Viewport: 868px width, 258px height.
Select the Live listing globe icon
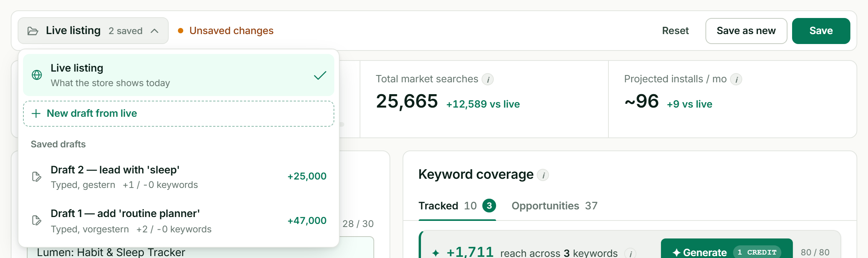click(x=37, y=75)
